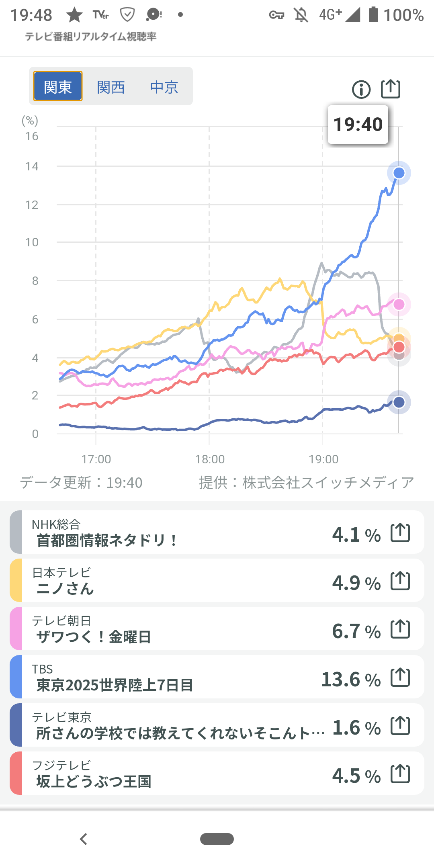Share the NHK総合 program rating
434x868 pixels.
pyautogui.click(x=400, y=533)
